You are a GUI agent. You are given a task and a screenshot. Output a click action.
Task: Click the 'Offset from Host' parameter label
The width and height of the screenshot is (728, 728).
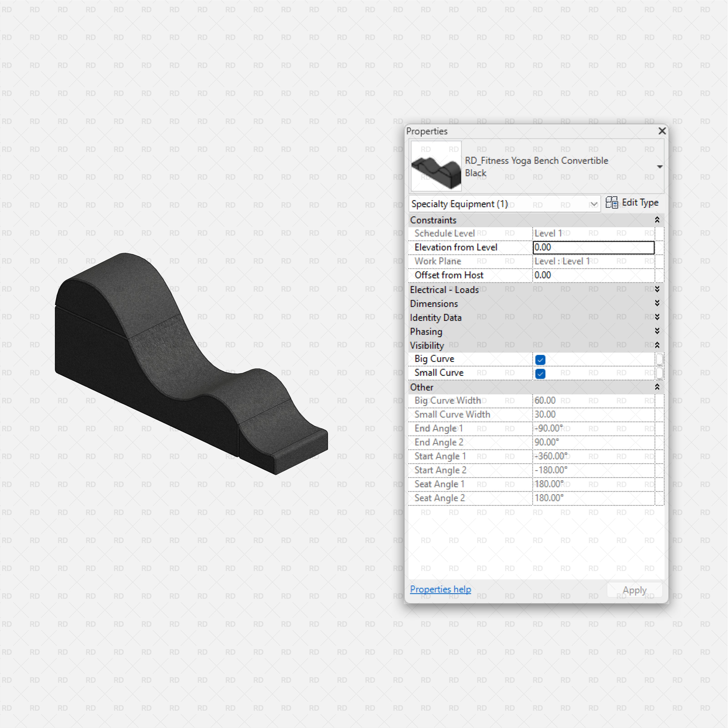coord(449,275)
